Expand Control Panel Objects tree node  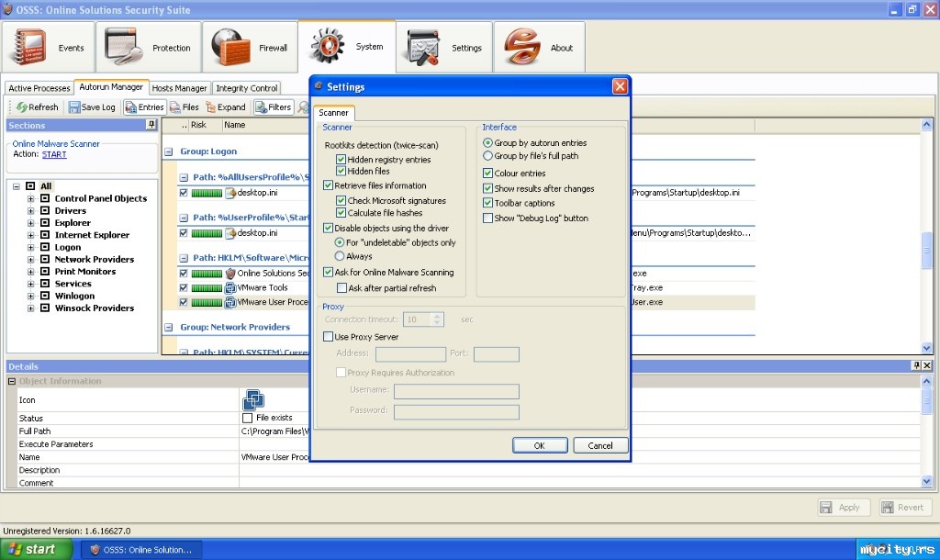[x=30, y=198]
